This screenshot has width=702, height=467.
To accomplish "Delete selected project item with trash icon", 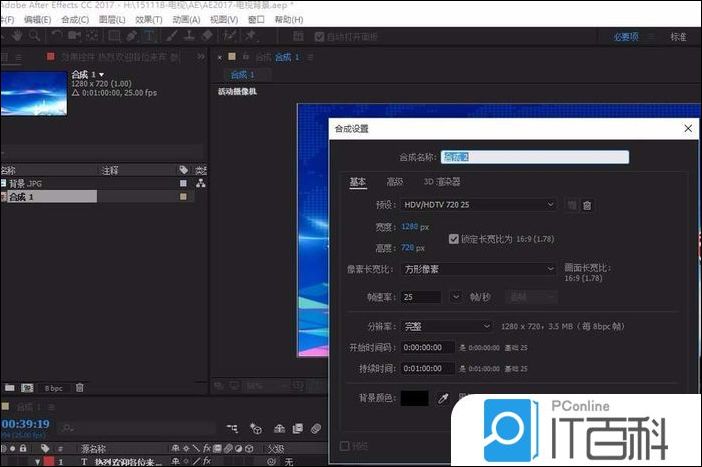I will (80, 387).
